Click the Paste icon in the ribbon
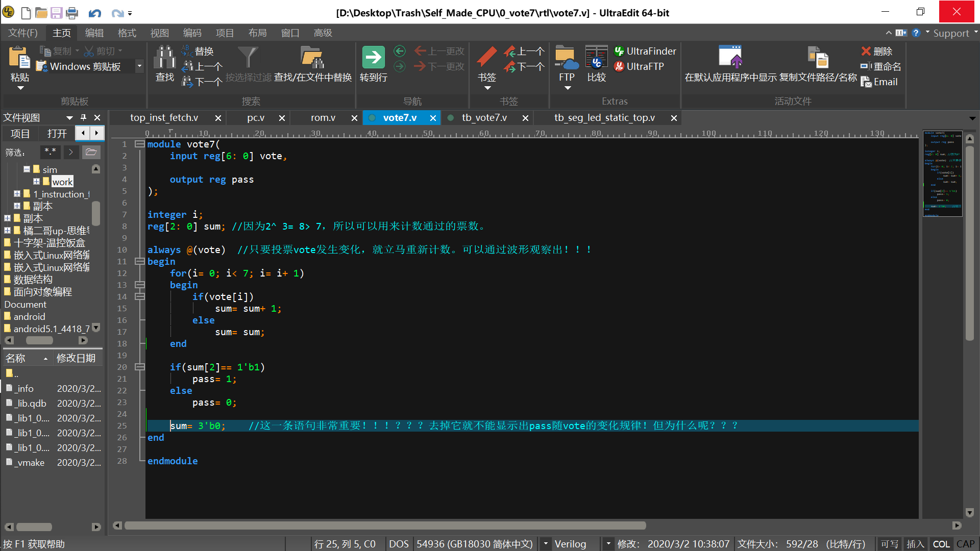980x551 pixels. point(19,58)
